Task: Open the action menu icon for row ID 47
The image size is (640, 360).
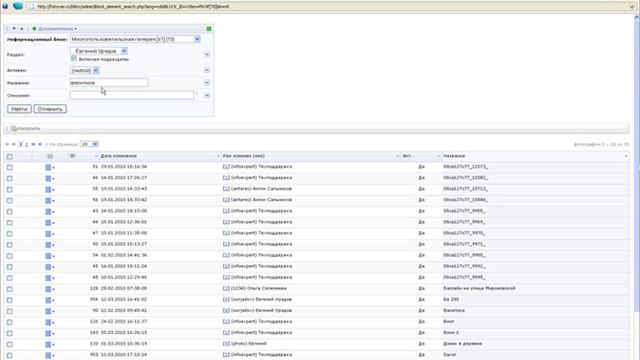Action: click(50, 233)
